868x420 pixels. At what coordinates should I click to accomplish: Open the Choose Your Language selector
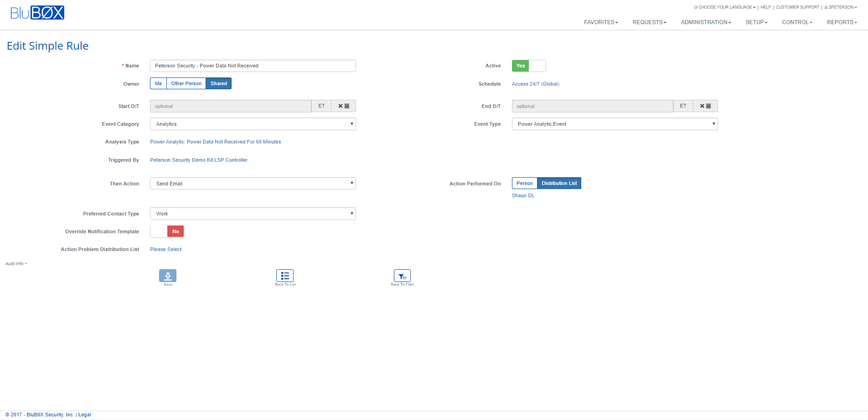(x=725, y=7)
